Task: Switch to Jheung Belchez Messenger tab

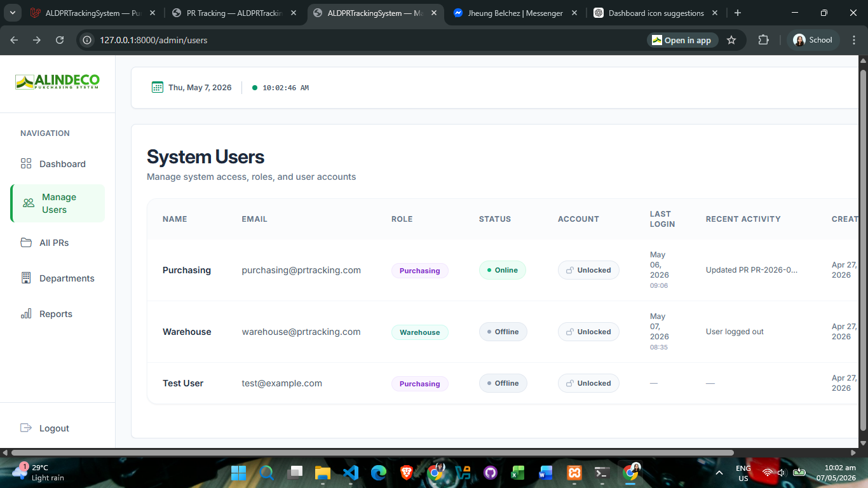Action: pos(515,13)
